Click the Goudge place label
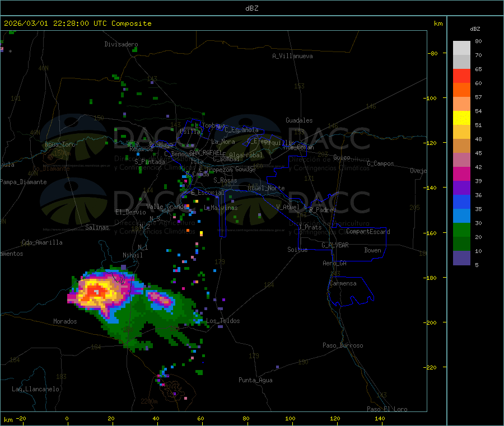Screen dimensions: 504x426 [x=245, y=169]
